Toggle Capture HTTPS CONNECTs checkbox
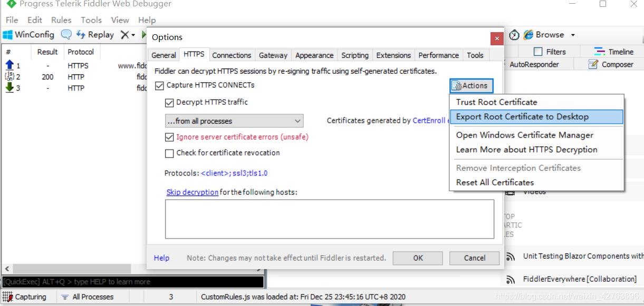The width and height of the screenshot is (644, 306). [160, 85]
